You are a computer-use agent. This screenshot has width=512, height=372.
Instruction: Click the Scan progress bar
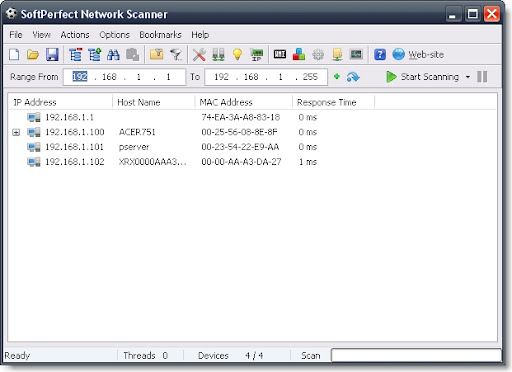click(x=416, y=355)
